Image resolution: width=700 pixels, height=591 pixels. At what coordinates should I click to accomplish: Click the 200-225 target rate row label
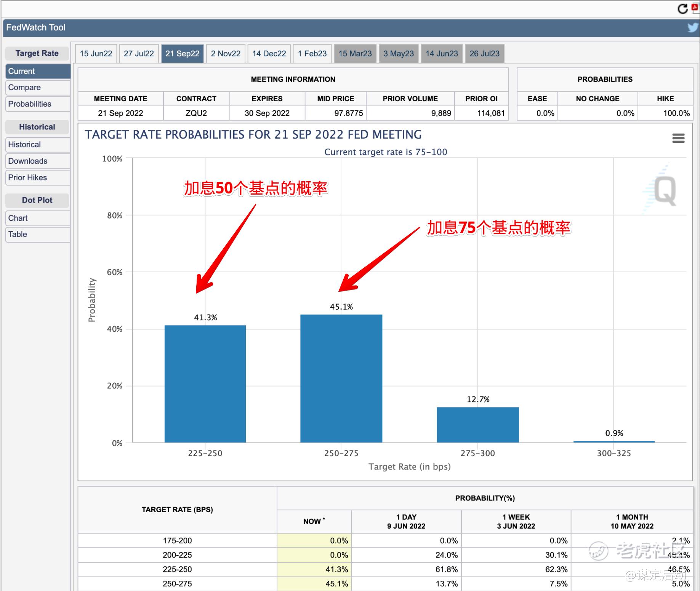click(x=177, y=555)
